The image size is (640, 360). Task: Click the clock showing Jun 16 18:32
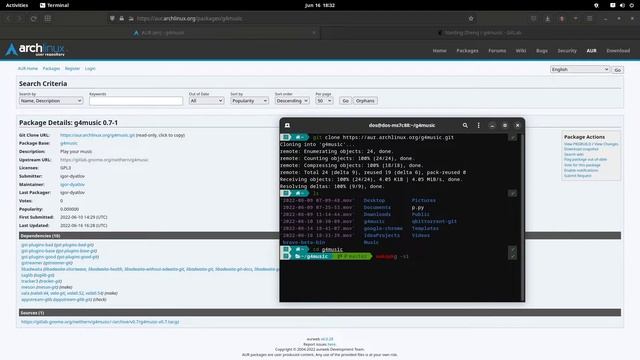320,5
